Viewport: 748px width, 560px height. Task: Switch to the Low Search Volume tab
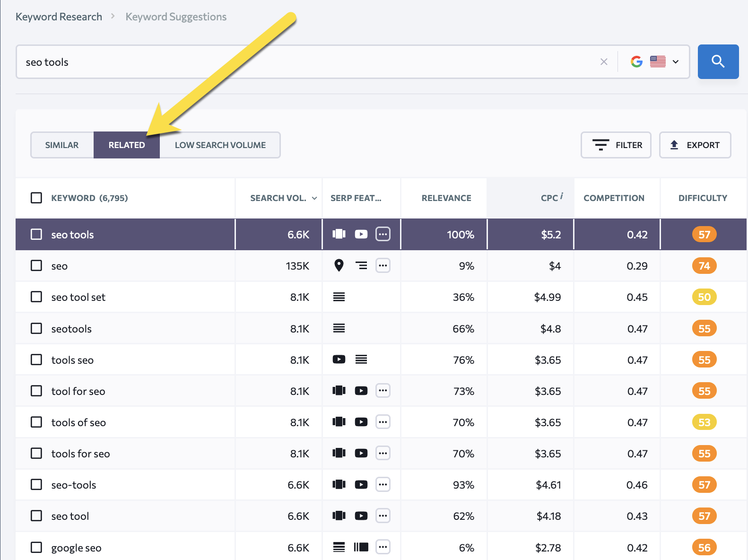tap(220, 145)
